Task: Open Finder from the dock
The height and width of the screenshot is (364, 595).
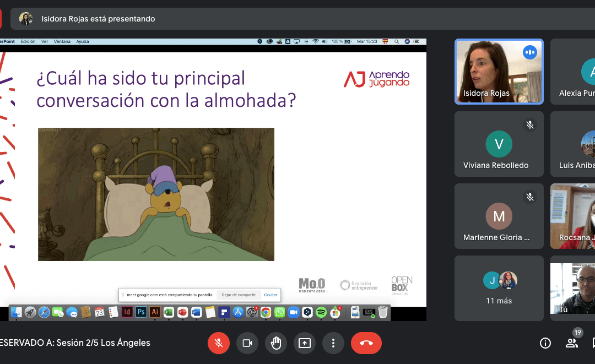Action: [17, 312]
